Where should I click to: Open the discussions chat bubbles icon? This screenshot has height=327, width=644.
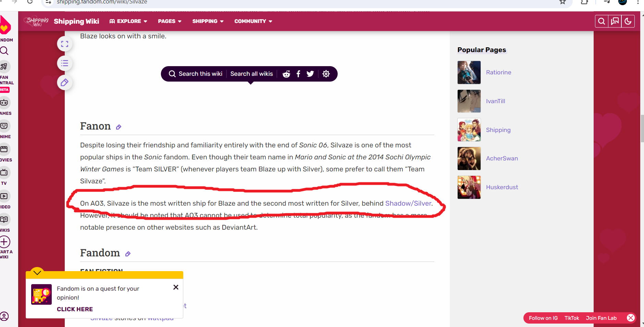(x=615, y=21)
